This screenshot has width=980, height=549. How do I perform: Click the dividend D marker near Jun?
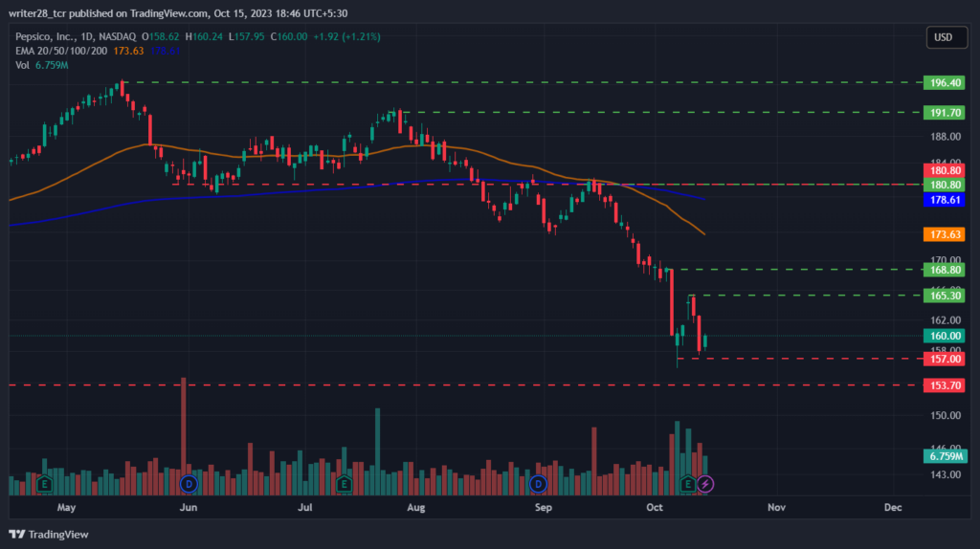tap(189, 484)
